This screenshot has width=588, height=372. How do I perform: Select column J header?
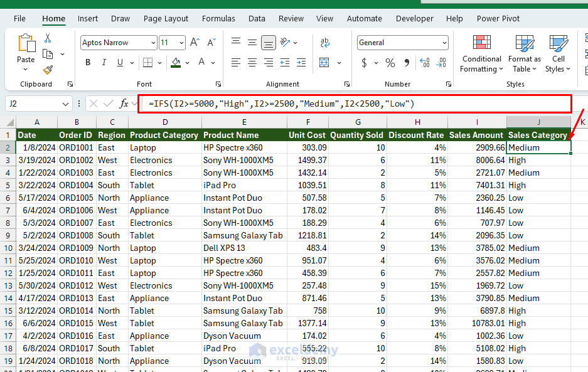(x=538, y=122)
